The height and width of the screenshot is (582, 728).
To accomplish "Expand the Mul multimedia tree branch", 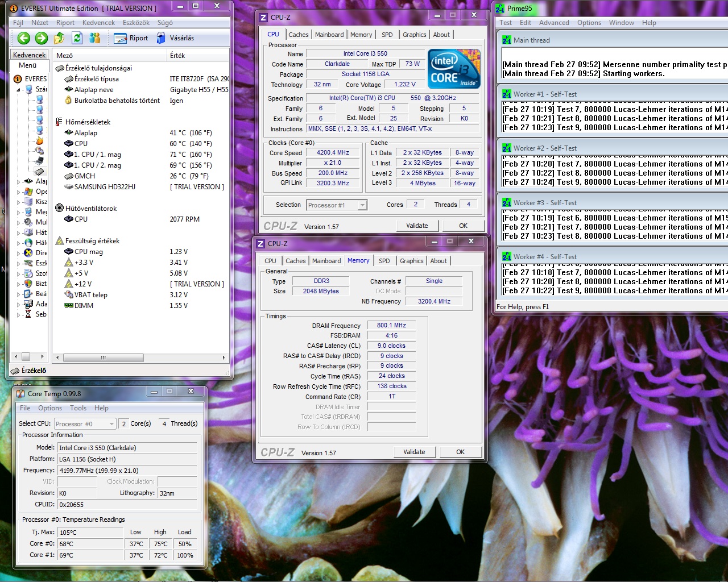I will tap(18, 223).
